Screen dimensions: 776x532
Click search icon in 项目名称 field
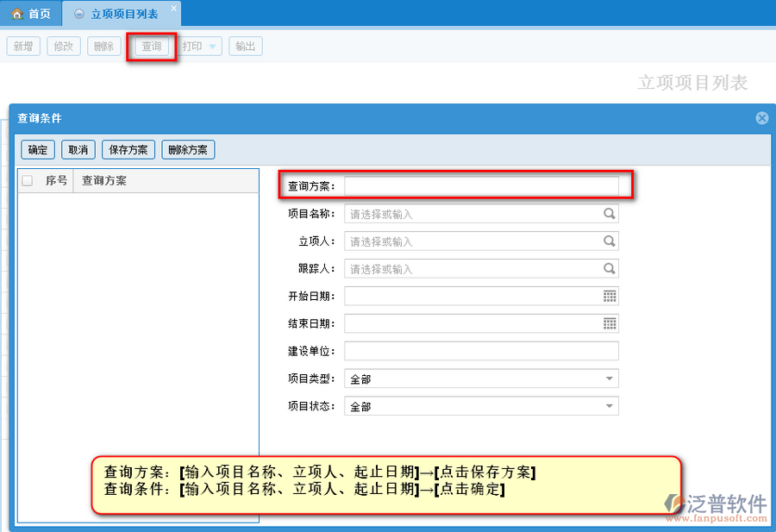coord(609,214)
